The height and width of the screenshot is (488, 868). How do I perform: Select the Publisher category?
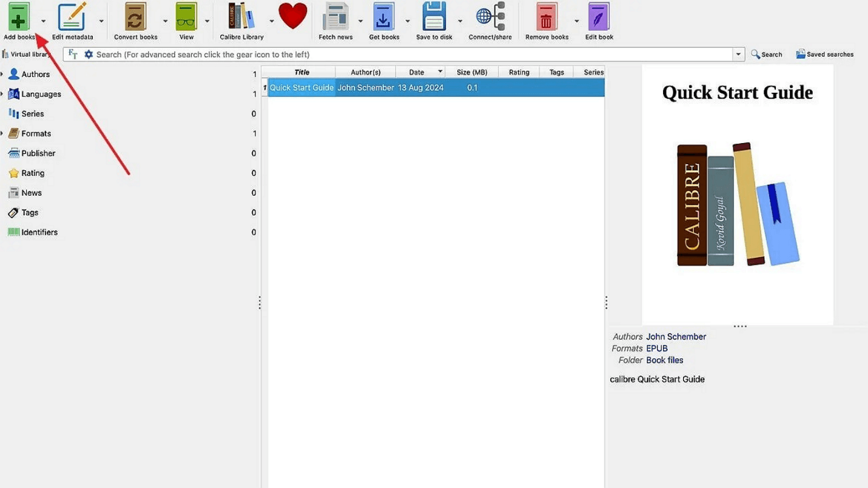click(x=32, y=153)
